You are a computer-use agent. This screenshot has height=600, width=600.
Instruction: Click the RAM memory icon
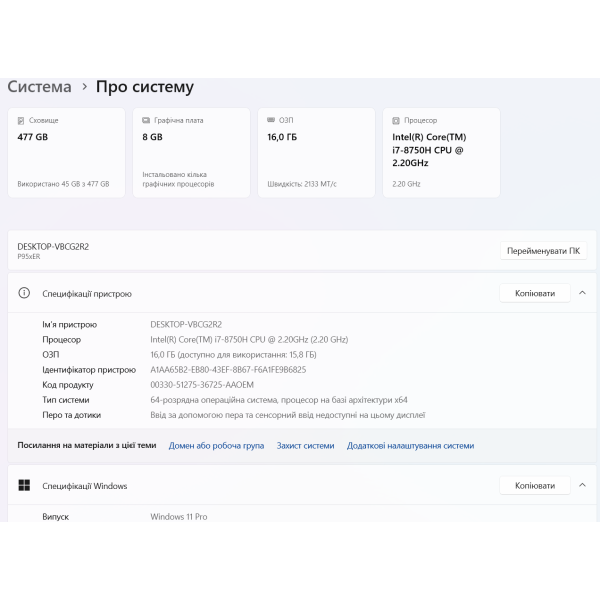click(271, 120)
